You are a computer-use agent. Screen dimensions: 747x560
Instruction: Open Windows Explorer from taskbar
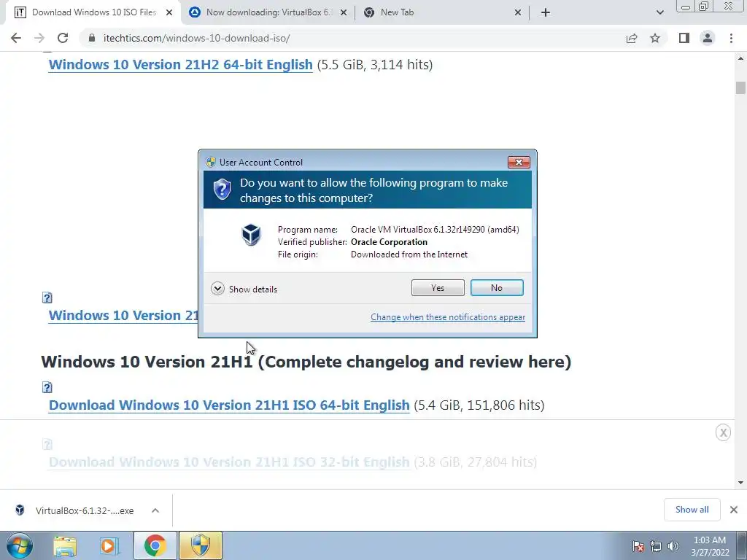(65, 545)
